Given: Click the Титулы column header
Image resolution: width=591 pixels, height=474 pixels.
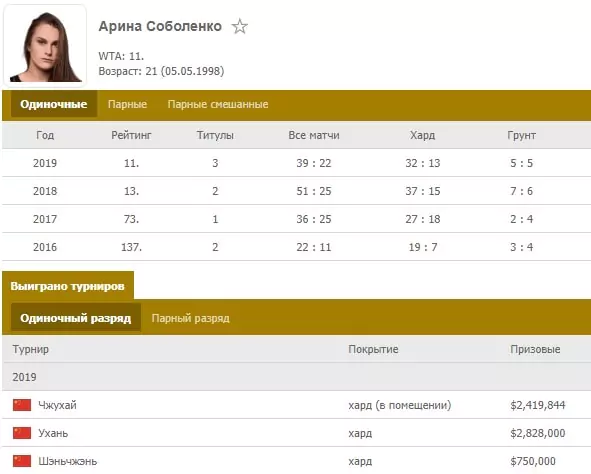Looking at the screenshot, I should point(215,135).
